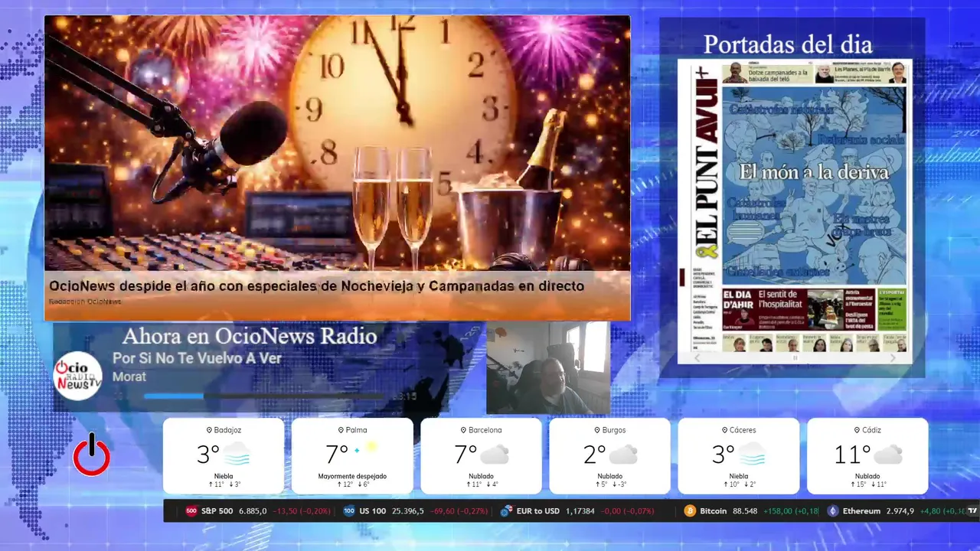Viewport: 980px width, 551px height.
Task: Click the artist name Morat
Action: click(x=129, y=377)
